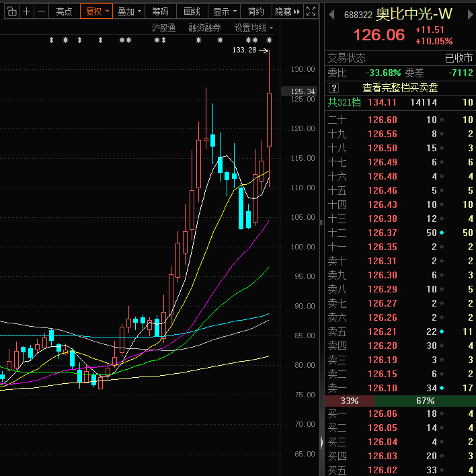476x476 pixels.
Task: Toggle the 筹码 chip distribution view
Action: [x=160, y=11]
